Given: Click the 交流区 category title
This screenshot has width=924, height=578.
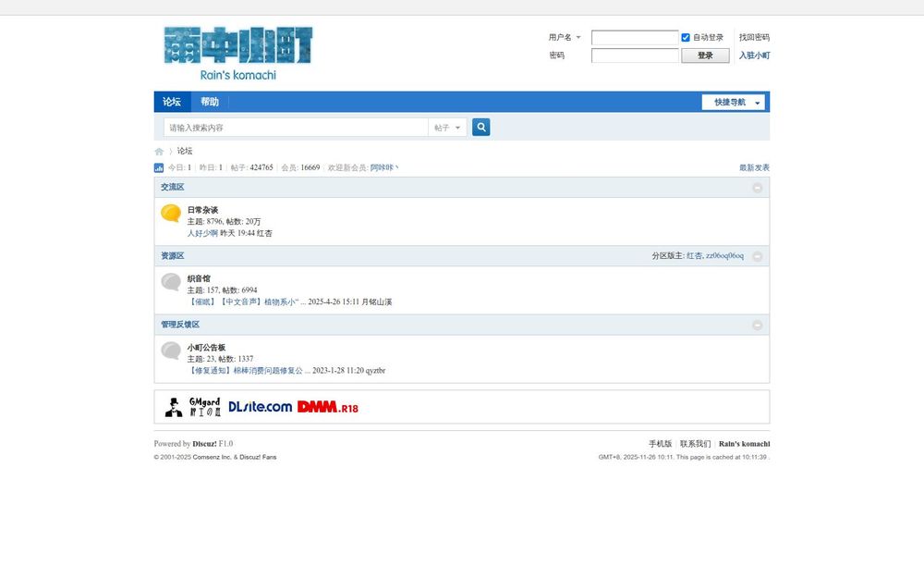Looking at the screenshot, I should click(173, 187).
